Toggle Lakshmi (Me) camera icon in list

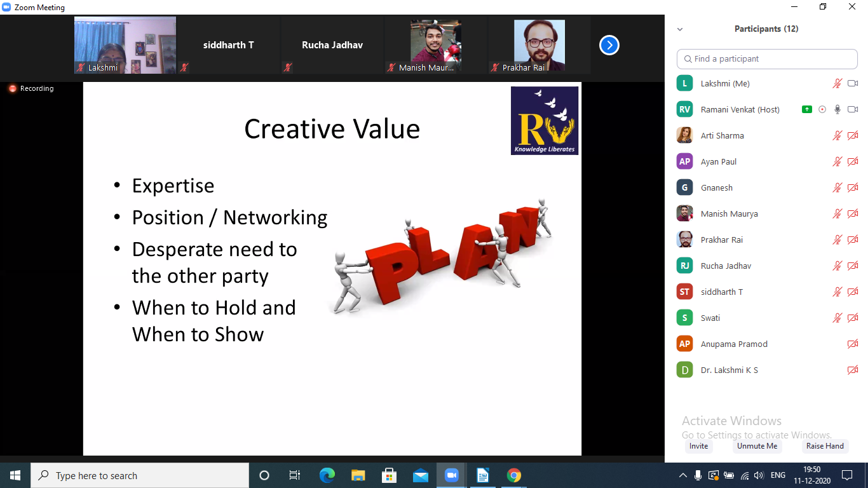coord(853,83)
